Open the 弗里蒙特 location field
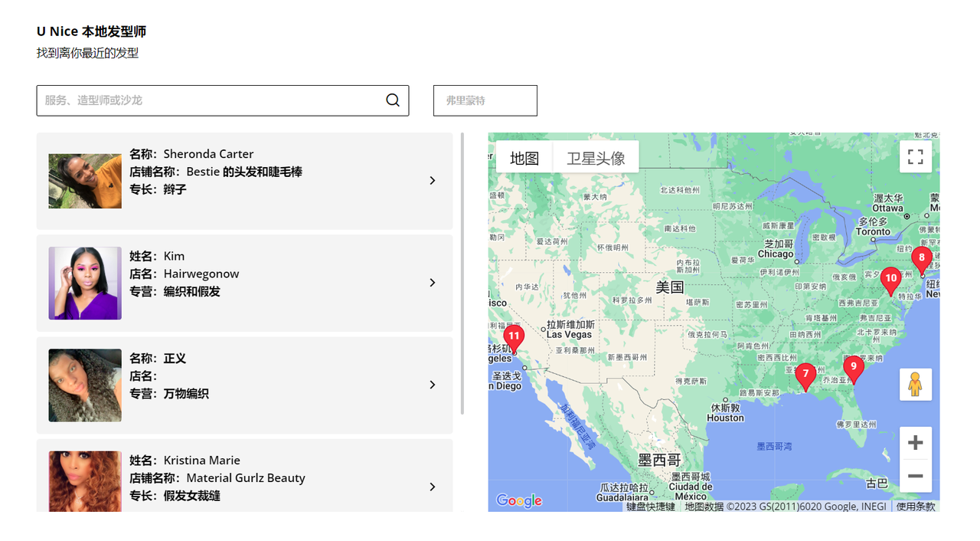 point(485,100)
